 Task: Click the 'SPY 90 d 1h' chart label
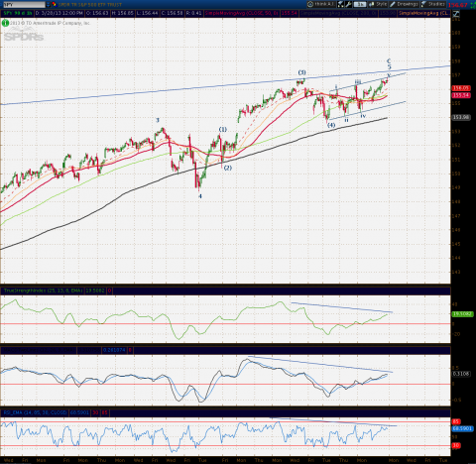pos(18,13)
